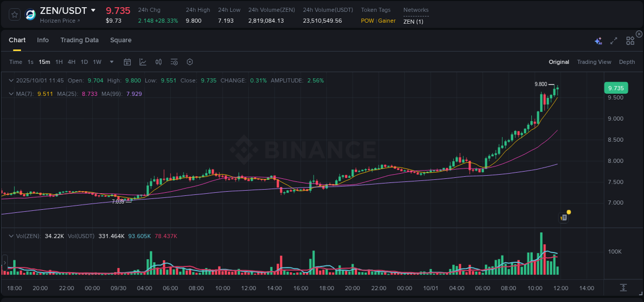Open the widget layout grid icon
This screenshot has height=302, width=644.
(630, 40)
